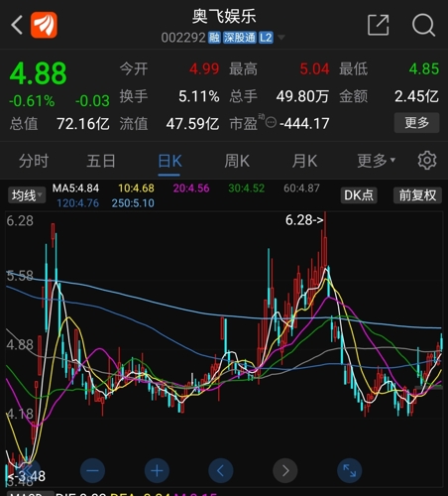Viewport: 448px width, 496px height.
Task: Zoom in chart with plus button
Action: pyautogui.click(x=157, y=470)
